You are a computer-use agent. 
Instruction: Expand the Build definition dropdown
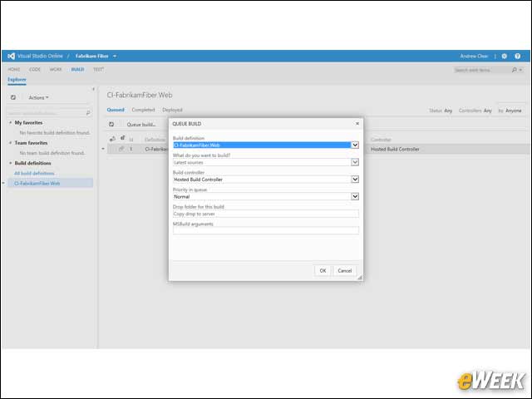coord(355,145)
